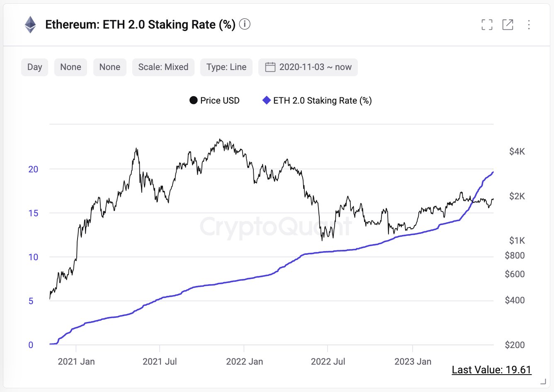Click the chart title text

pyautogui.click(x=140, y=25)
